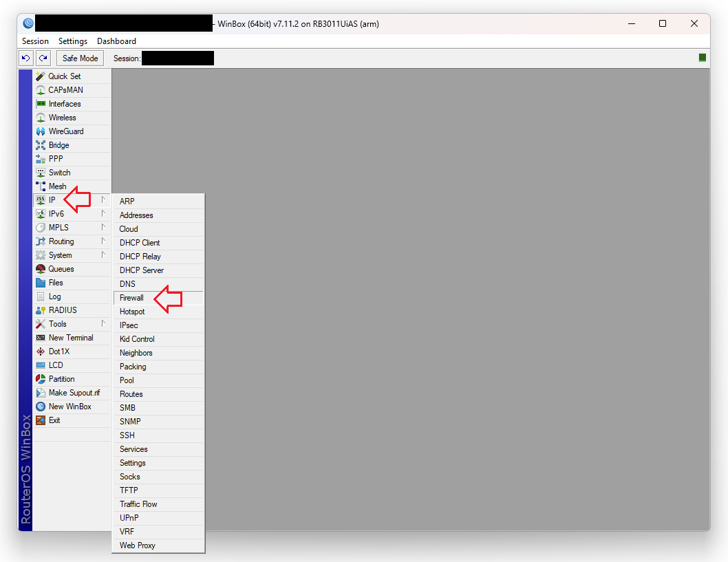This screenshot has width=728, height=562.
Task: Click the undo arrow icon in toolbar
Action: tap(26, 58)
